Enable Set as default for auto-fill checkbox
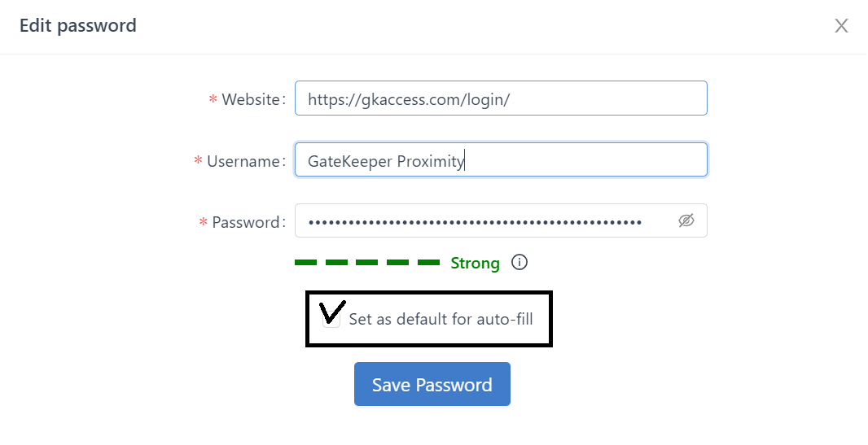Image resolution: width=868 pixels, height=445 pixels. coord(331,319)
